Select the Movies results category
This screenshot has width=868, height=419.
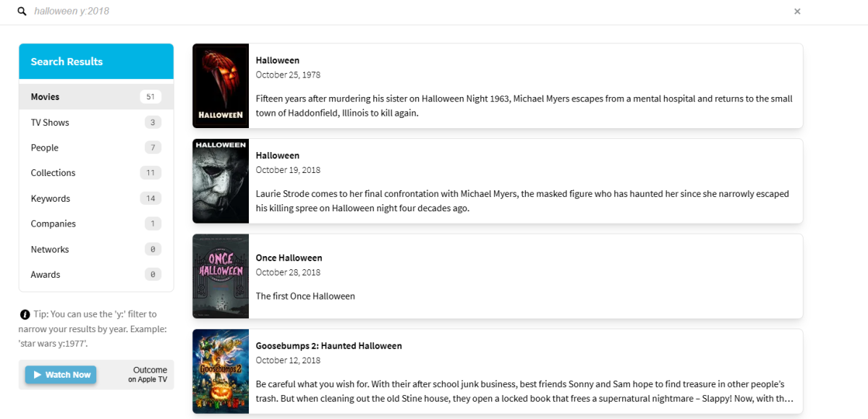pyautogui.click(x=96, y=97)
